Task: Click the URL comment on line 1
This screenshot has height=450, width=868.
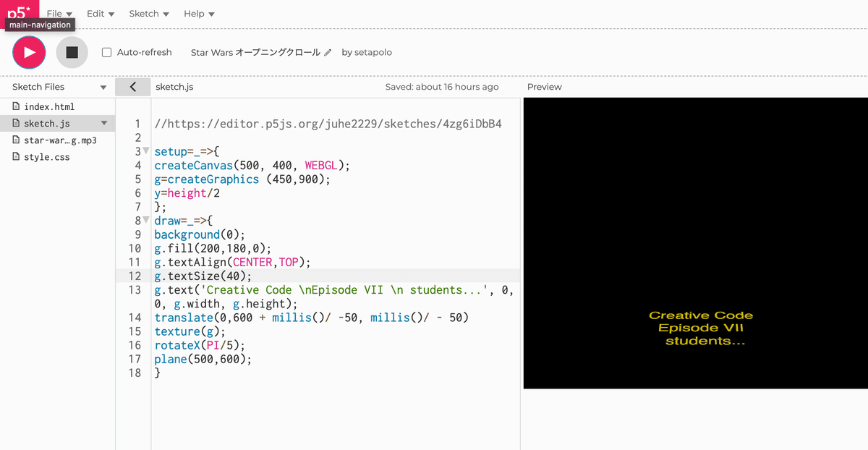Action: [328, 124]
